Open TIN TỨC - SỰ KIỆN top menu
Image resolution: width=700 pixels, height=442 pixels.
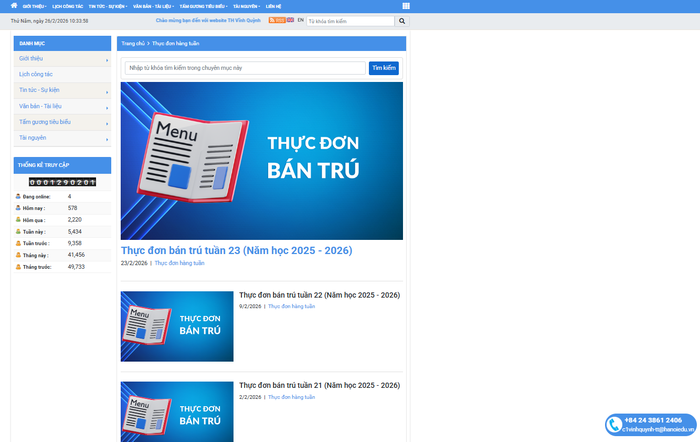click(108, 6)
